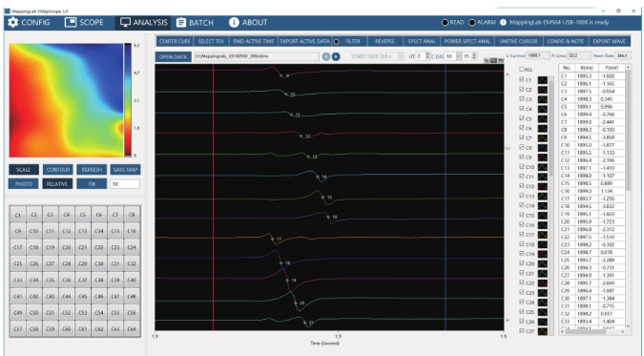This screenshot has height=356, width=644.
Task: Toggle the FILTER radio indicator
Action: tap(337, 42)
